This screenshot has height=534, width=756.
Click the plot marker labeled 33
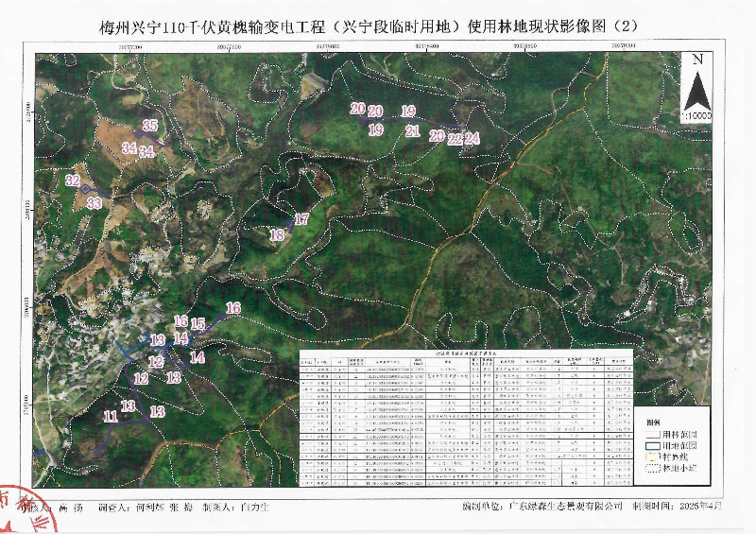[94, 203]
